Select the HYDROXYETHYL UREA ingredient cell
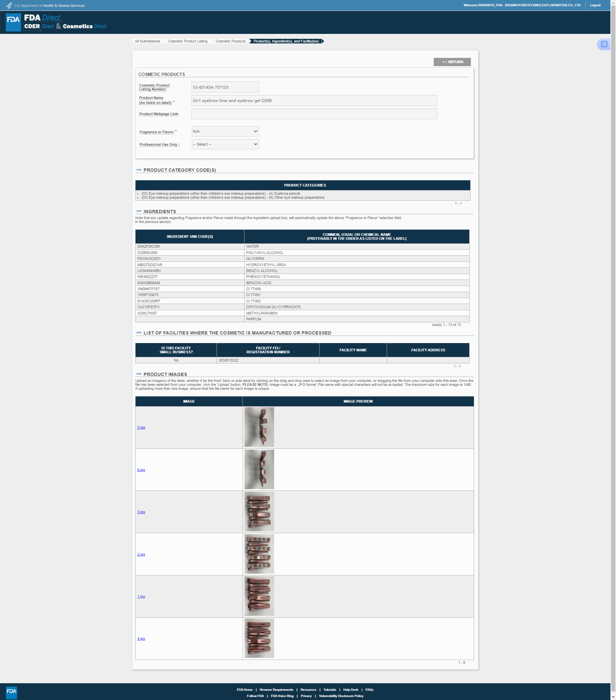The width and height of the screenshot is (616, 700). (x=357, y=265)
